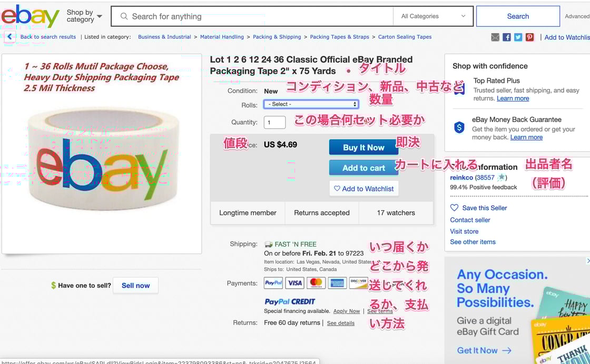
Task: Click the eBay logo
Action: pos(30,16)
